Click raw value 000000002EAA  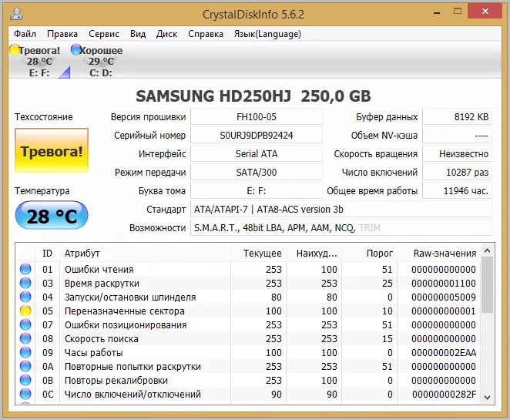pos(444,352)
